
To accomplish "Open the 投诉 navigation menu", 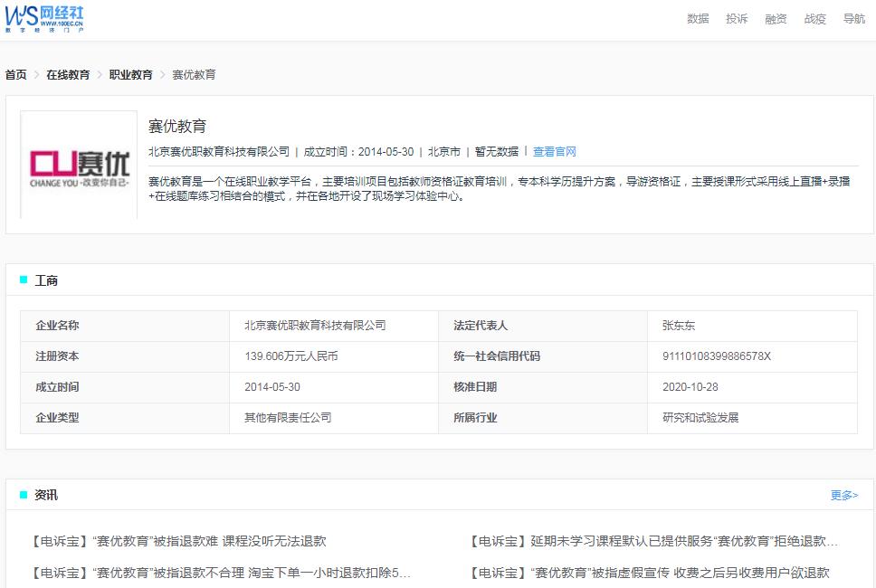I will tap(737, 18).
